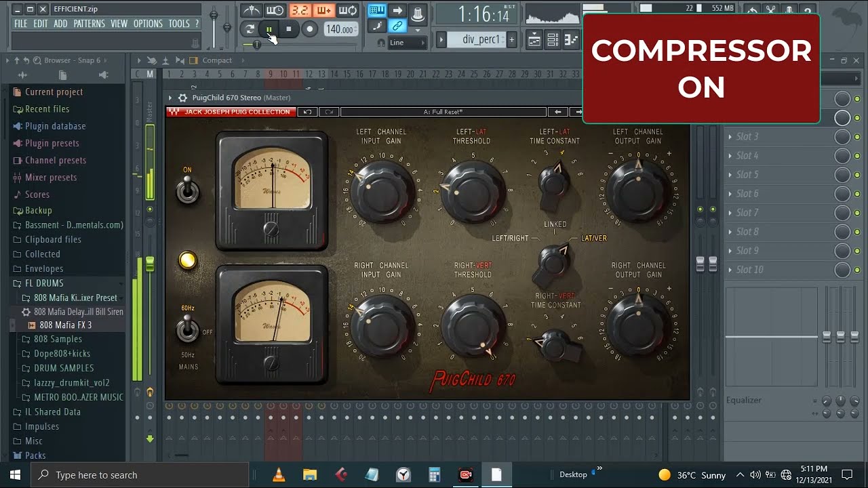Open the PATTERNS menu
868x488 pixels.
pos(90,24)
